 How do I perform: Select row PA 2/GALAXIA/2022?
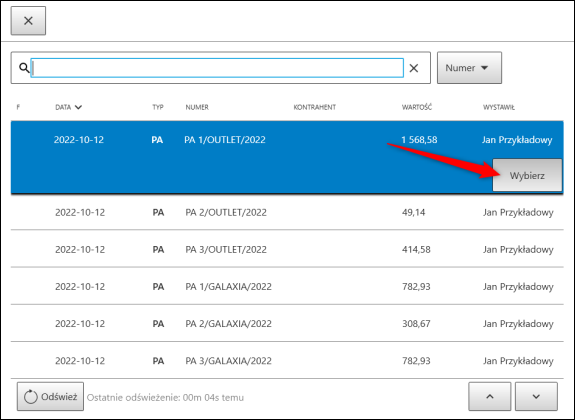pyautogui.click(x=287, y=324)
